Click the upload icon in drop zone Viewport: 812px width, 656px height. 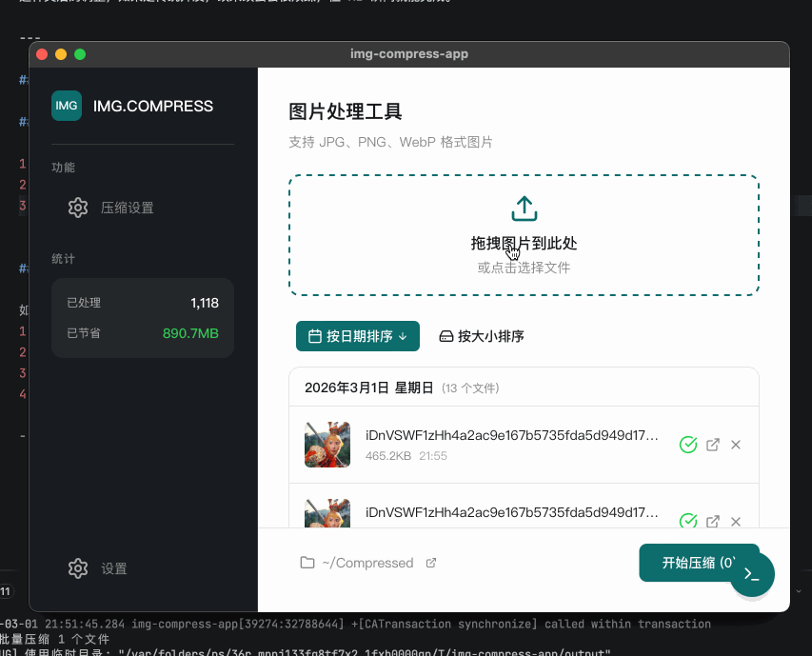(525, 208)
